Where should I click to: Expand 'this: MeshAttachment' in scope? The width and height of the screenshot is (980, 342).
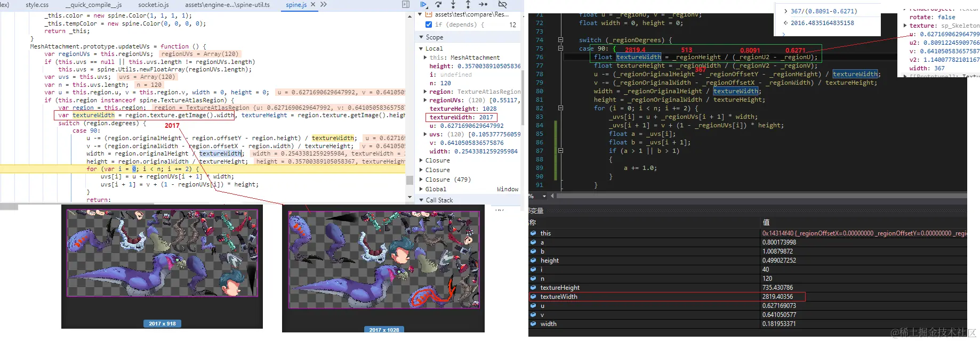(425, 58)
